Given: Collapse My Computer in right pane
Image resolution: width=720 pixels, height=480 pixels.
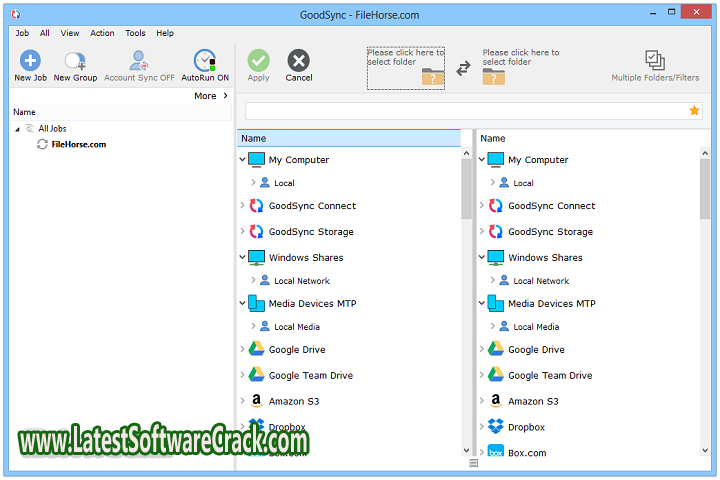Looking at the screenshot, I should 482,160.
